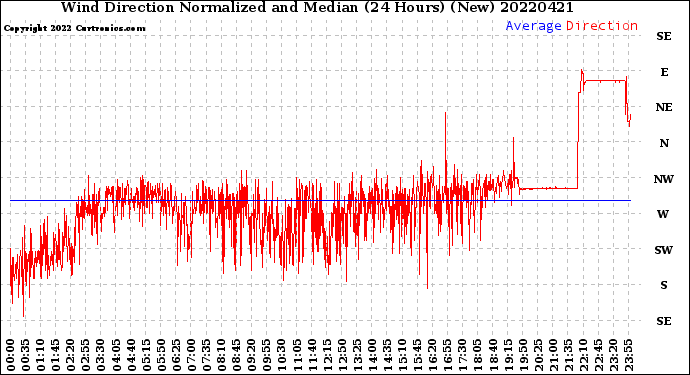Click the 'E' direction axis label

click(x=664, y=72)
